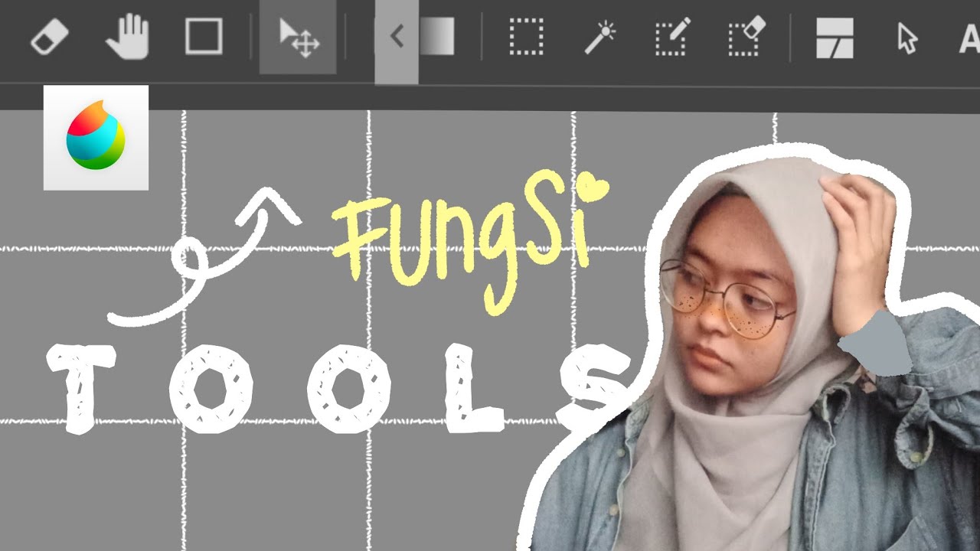Choose the Text tool letter A
The height and width of the screenshot is (551, 980).
pos(969,37)
